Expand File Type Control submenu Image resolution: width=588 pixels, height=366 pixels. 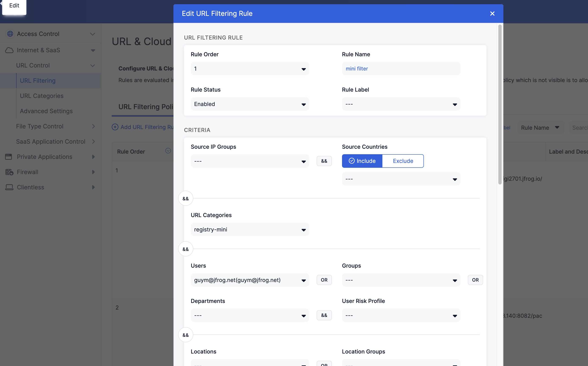pos(93,126)
